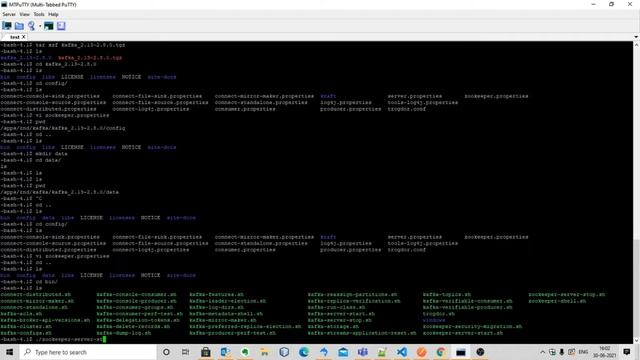This screenshot has height=360, width=640.
Task: Click the 'Type here to search' box
Action: tap(88, 352)
